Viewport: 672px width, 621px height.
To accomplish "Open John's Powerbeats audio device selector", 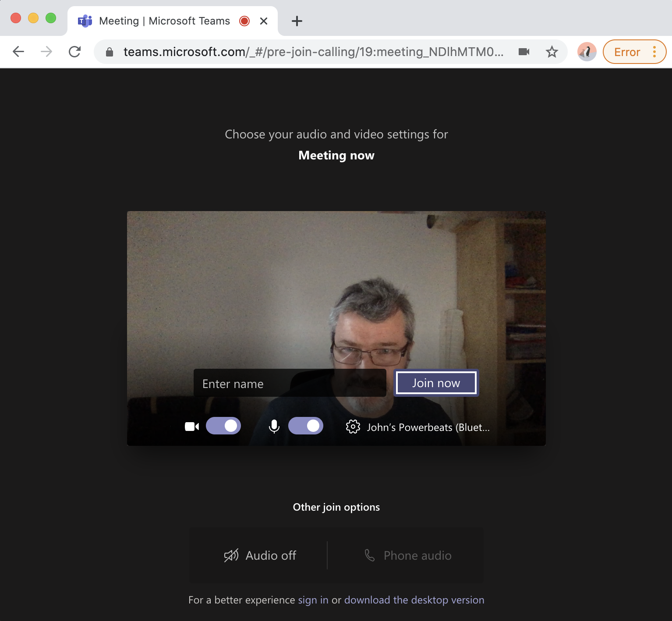I will pos(428,427).
